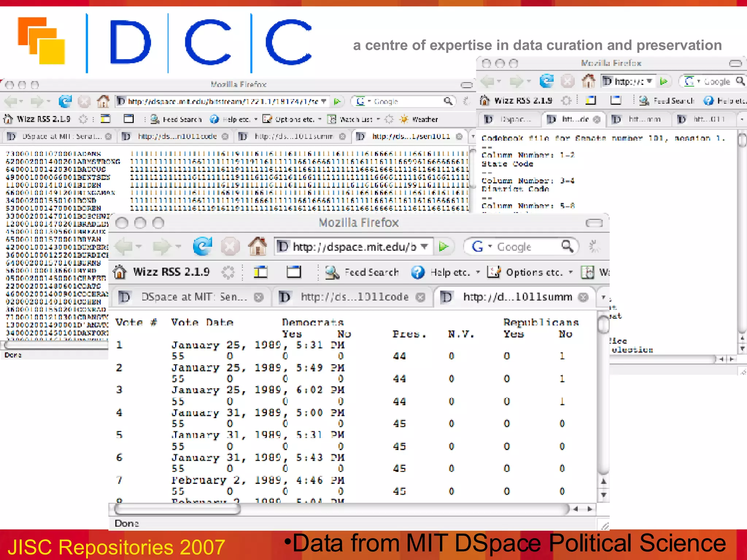Close DSpace at MIT tab in front window
Viewport: 747px width, 560px height.
tap(259, 297)
